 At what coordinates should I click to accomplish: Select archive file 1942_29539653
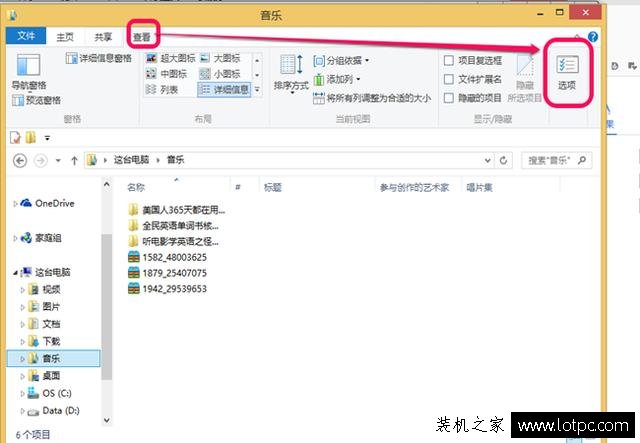[167, 289]
